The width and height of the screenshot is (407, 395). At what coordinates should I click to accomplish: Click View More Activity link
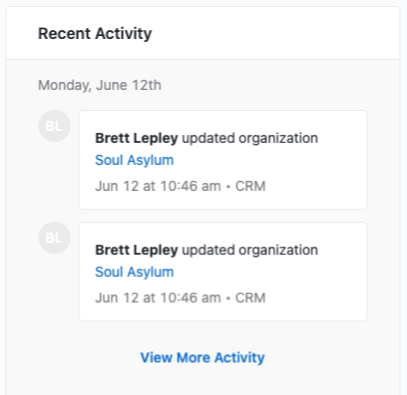(202, 358)
